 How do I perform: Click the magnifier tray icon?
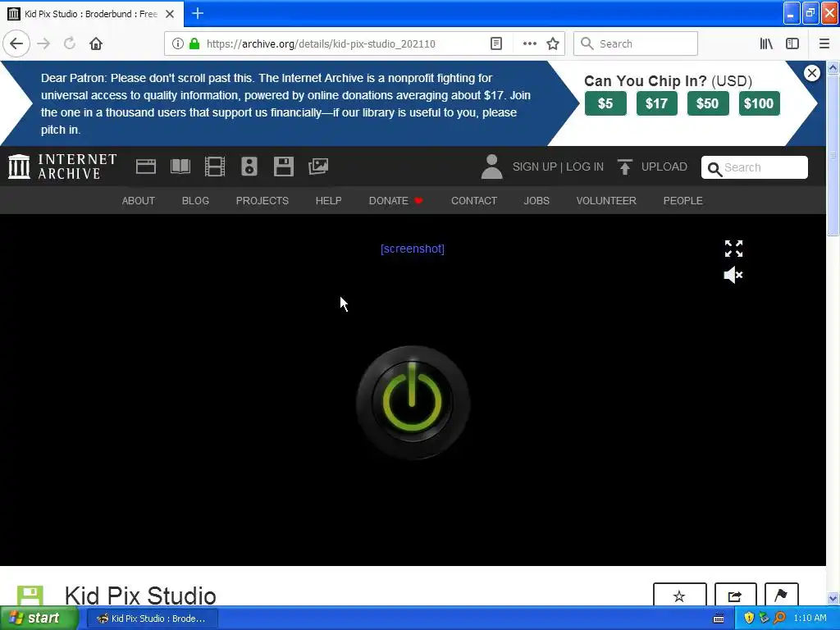780,619
